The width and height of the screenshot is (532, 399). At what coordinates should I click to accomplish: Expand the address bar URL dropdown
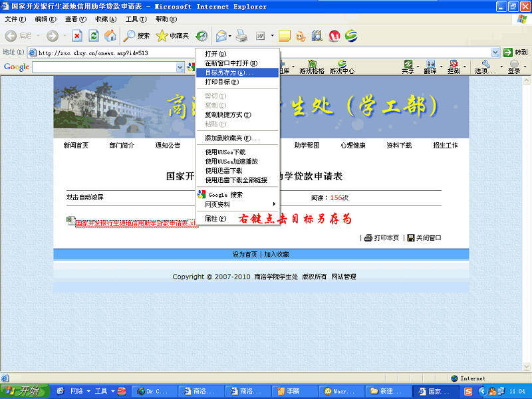pyautogui.click(x=495, y=53)
